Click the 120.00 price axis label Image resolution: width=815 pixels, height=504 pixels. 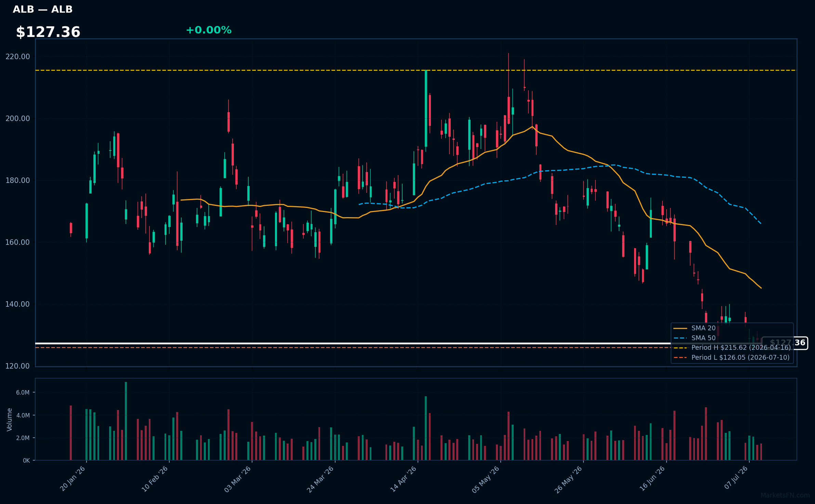coord(18,366)
